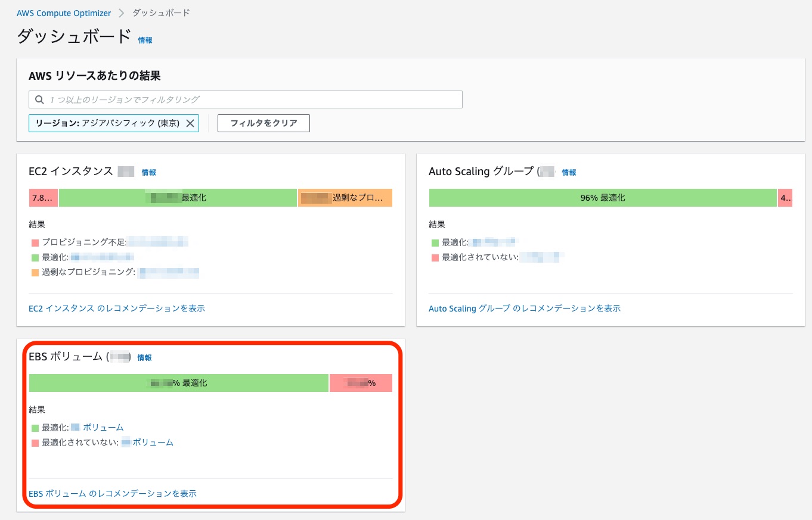Navigate to AWS Compute Optimizer breadcrumb
Screen dimensions: 812x520
click(64, 13)
